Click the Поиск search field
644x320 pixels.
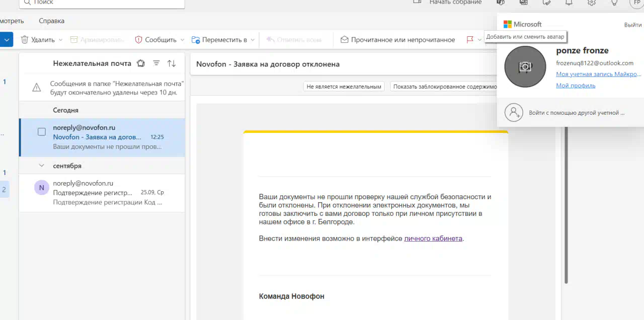pyautogui.click(x=102, y=3)
